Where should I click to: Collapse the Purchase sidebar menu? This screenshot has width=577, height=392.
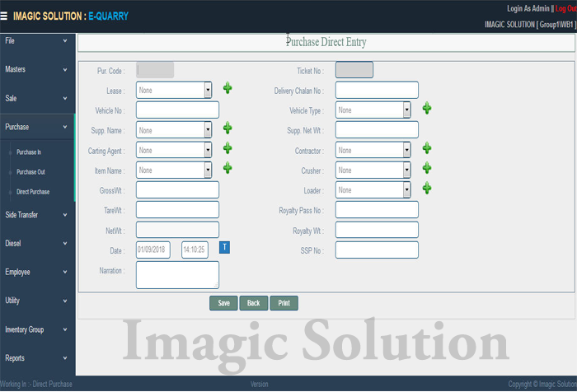[x=37, y=127]
